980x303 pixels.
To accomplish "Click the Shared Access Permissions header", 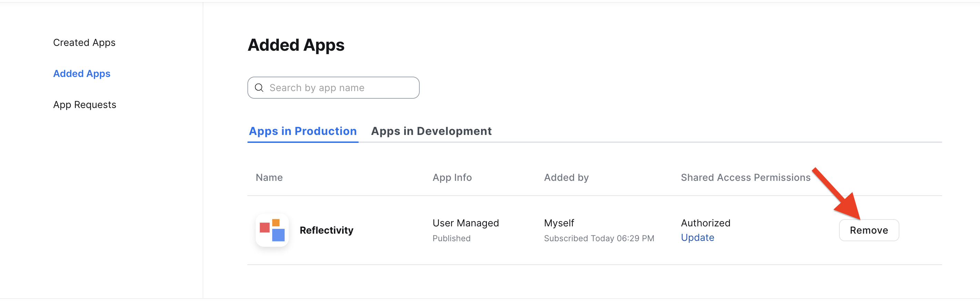I will pyautogui.click(x=745, y=178).
